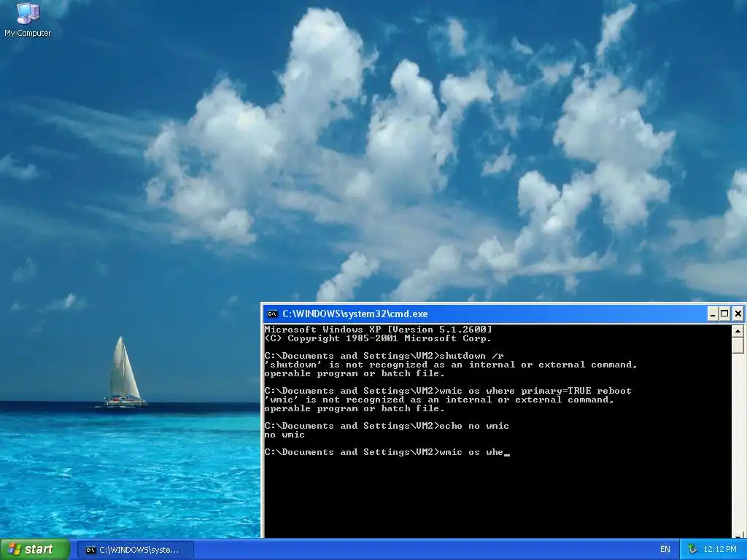Select the cmd.exe taskbar button
Viewport: 747px width, 560px height.
click(136, 550)
